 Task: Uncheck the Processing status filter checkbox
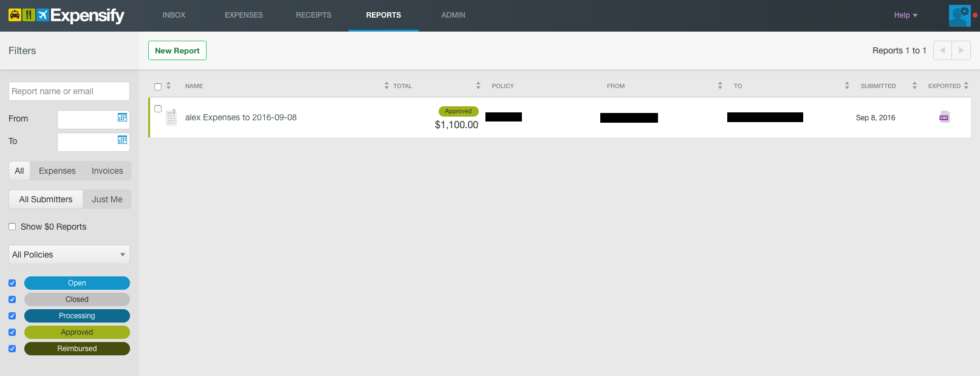click(x=12, y=316)
